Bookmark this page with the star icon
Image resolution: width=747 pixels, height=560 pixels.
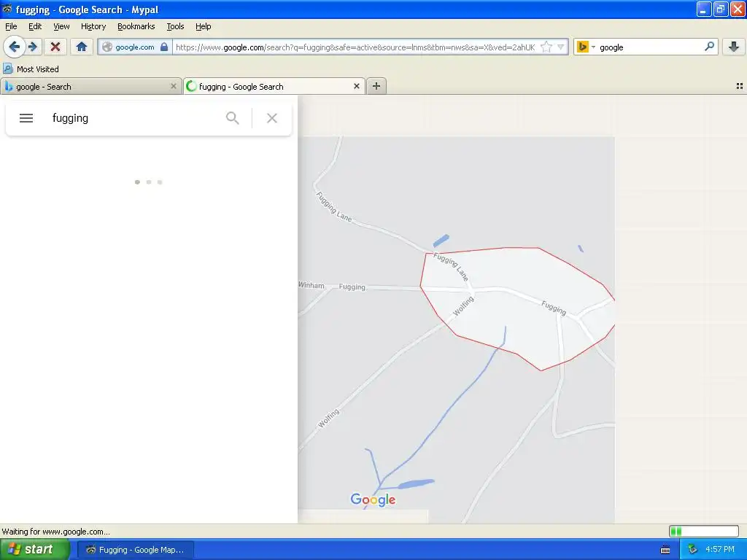click(x=546, y=47)
